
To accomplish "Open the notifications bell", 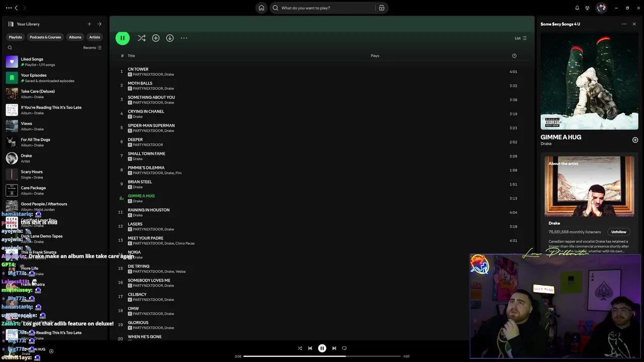I will click(577, 8).
